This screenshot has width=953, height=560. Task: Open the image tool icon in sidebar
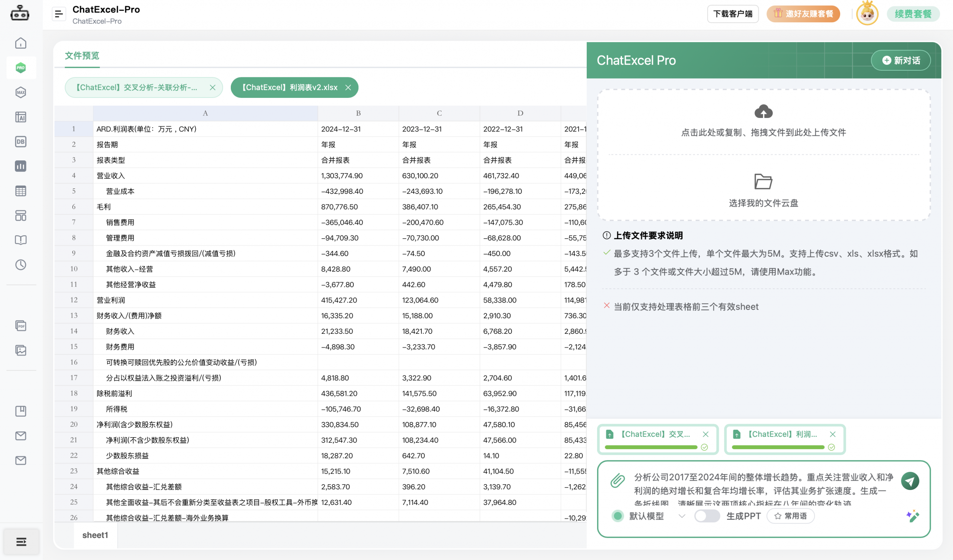click(21, 350)
